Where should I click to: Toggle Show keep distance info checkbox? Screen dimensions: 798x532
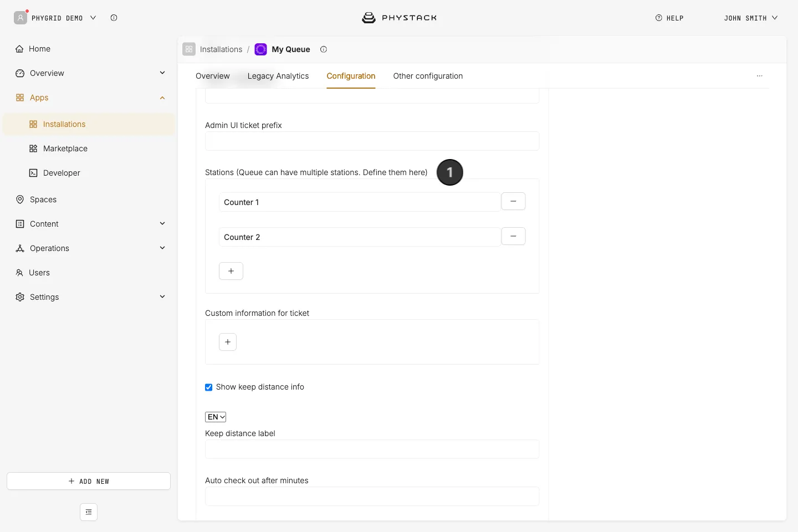click(209, 387)
